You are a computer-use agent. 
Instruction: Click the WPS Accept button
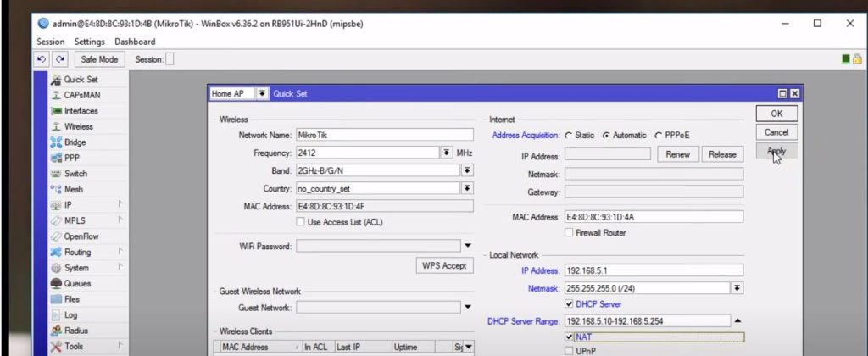click(x=444, y=266)
